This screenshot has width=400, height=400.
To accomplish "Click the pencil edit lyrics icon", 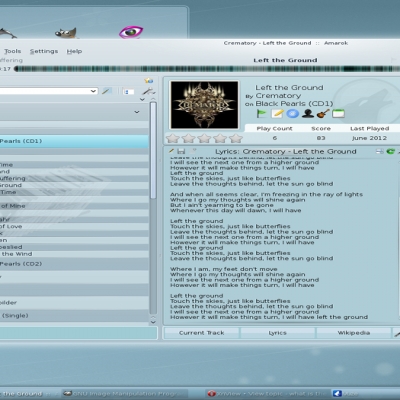I will (x=172, y=151).
